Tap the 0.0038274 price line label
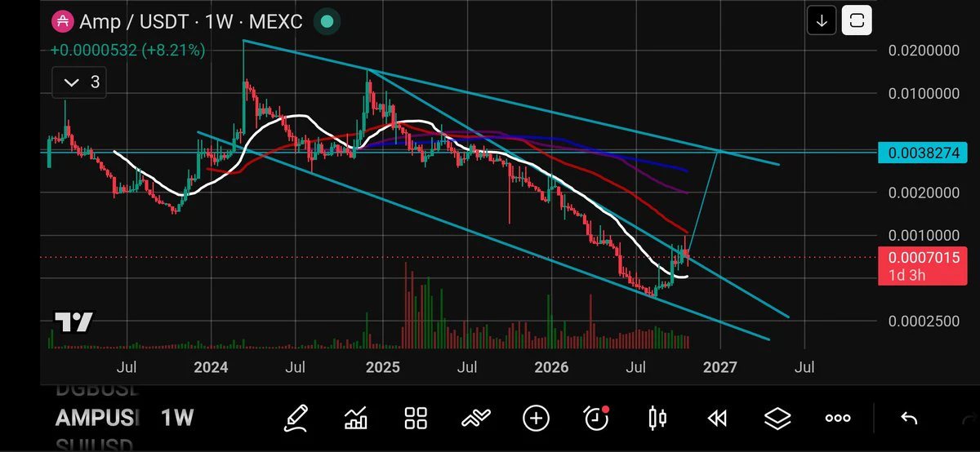 [x=922, y=152]
